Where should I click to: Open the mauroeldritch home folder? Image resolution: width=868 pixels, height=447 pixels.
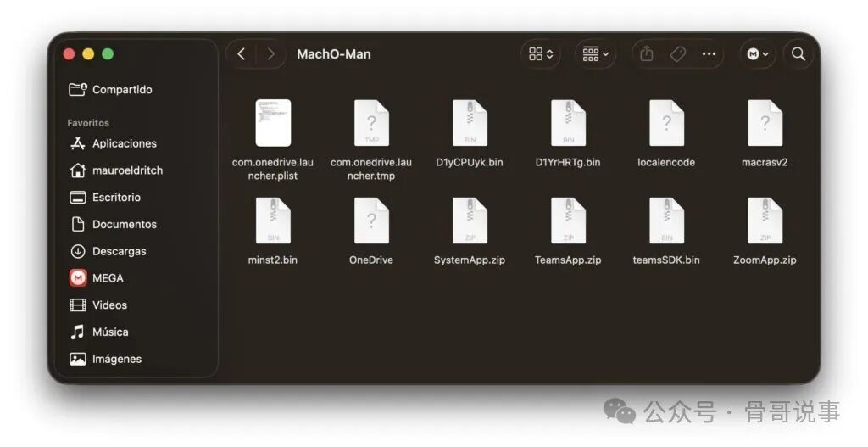click(116, 170)
